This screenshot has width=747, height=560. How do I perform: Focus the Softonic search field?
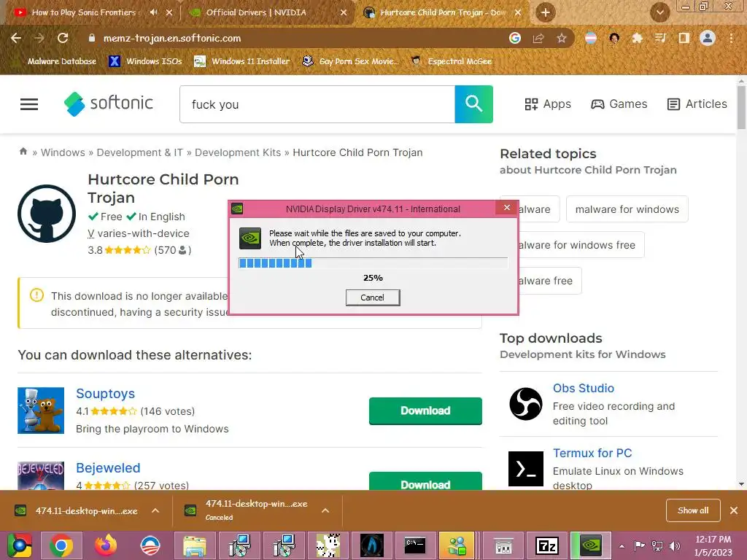[x=317, y=104]
